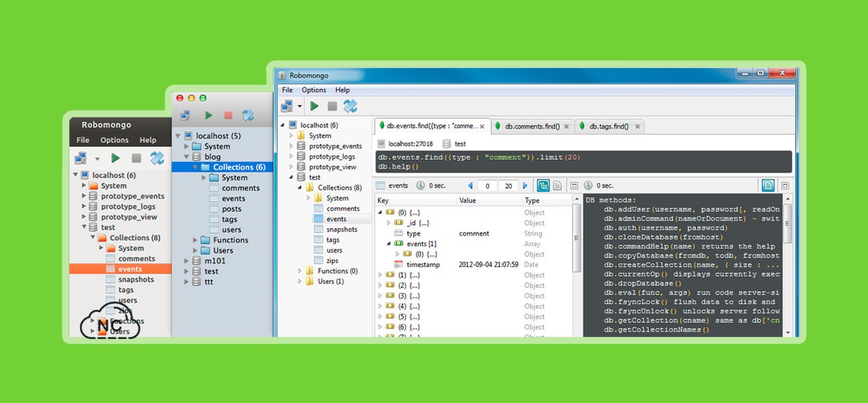
Task: Select prototype_events database in the front window
Action: pyautogui.click(x=335, y=146)
